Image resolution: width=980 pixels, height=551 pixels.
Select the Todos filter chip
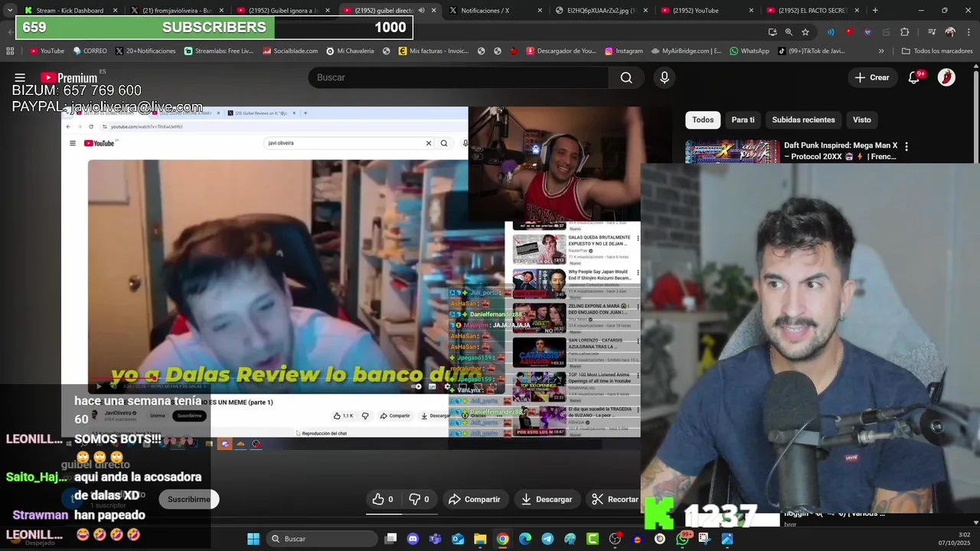703,119
